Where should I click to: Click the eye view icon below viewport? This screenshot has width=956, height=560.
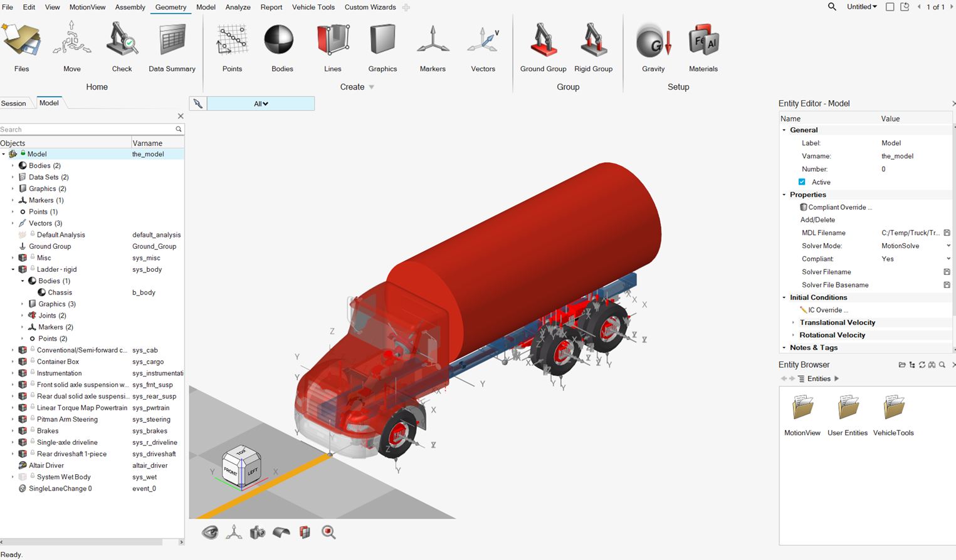[x=210, y=532]
